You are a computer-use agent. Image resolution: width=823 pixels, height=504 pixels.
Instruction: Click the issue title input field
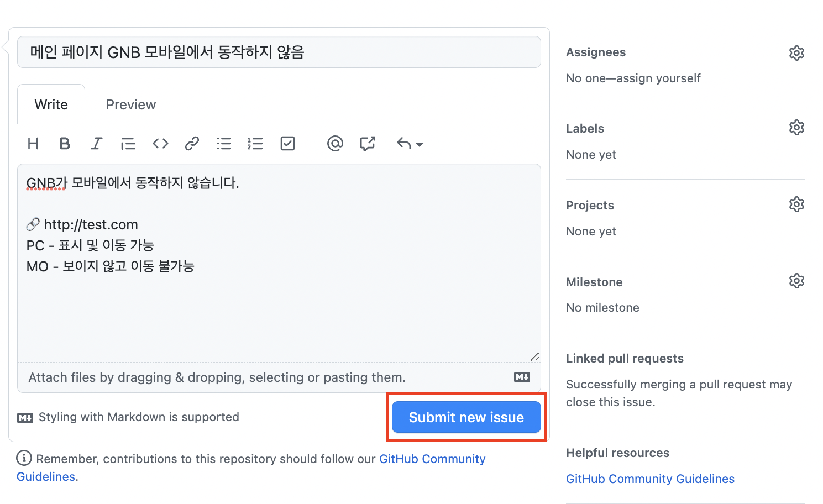(279, 52)
